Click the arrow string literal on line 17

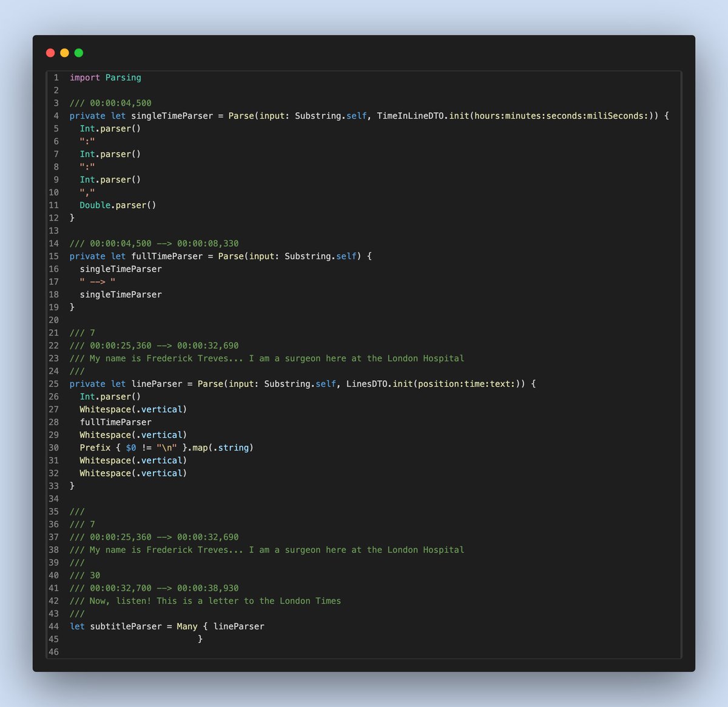[x=98, y=281]
